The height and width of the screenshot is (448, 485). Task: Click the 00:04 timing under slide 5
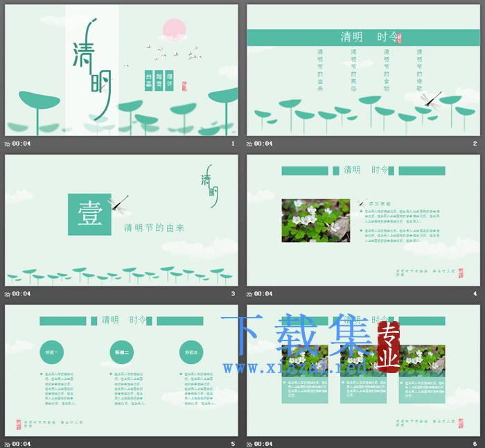21,444
